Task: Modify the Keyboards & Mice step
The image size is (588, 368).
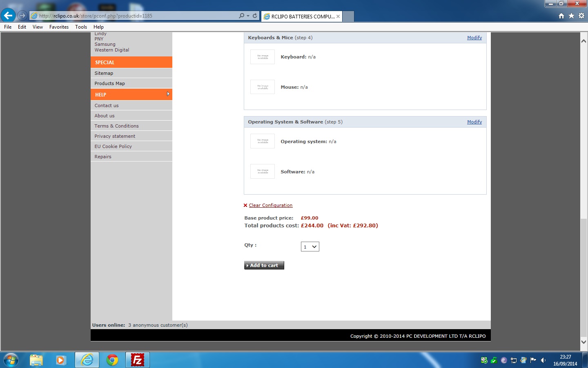Action: pos(474,38)
